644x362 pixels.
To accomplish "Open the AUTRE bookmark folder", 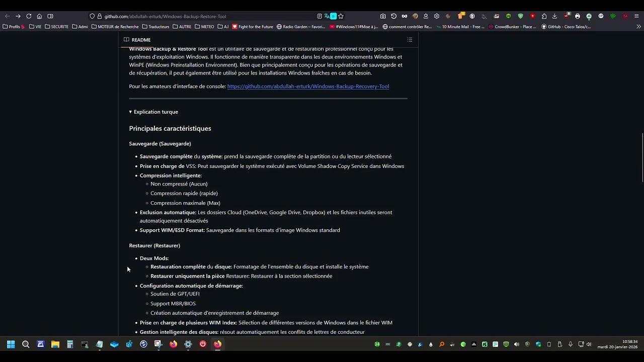I will point(182,27).
